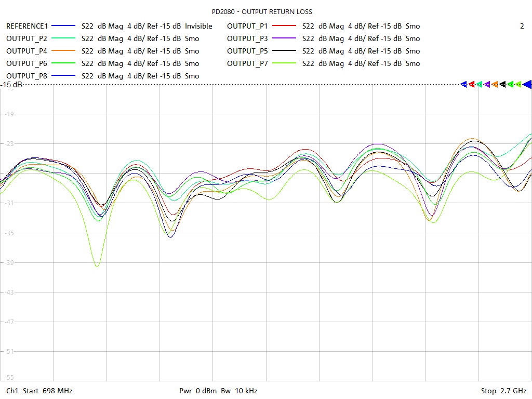
Task: Click the '-15 dB' reference level axis label
Action: click(x=11, y=85)
